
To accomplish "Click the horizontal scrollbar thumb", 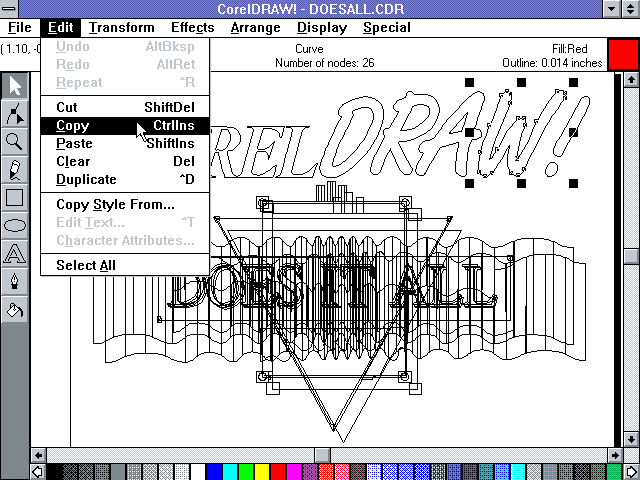I will [x=322, y=455].
